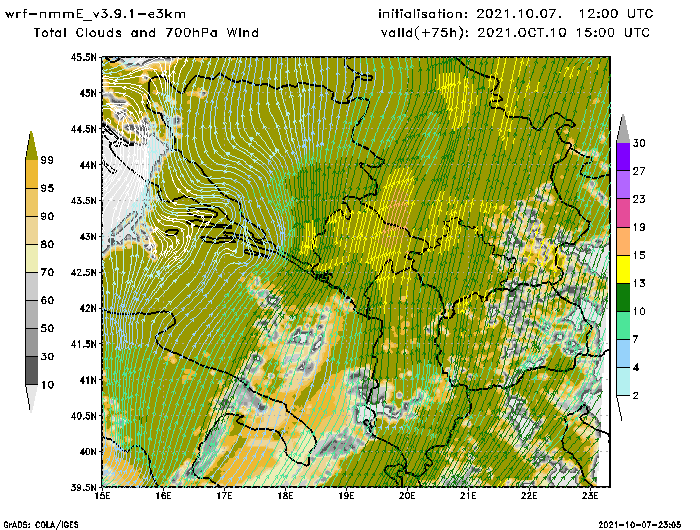Screen dimensions: 700x530
Task: Click the olive cloud swatch above 99
Action: coord(31,146)
